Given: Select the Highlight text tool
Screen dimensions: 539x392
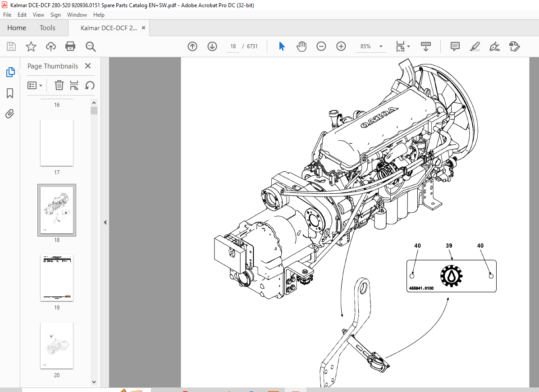Looking at the screenshot, I should (475, 46).
